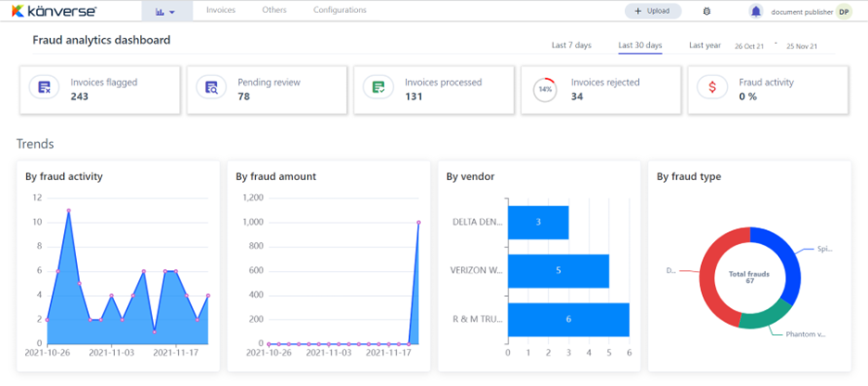The image size is (868, 386).
Task: Click the Trends section heading
Action: click(35, 144)
